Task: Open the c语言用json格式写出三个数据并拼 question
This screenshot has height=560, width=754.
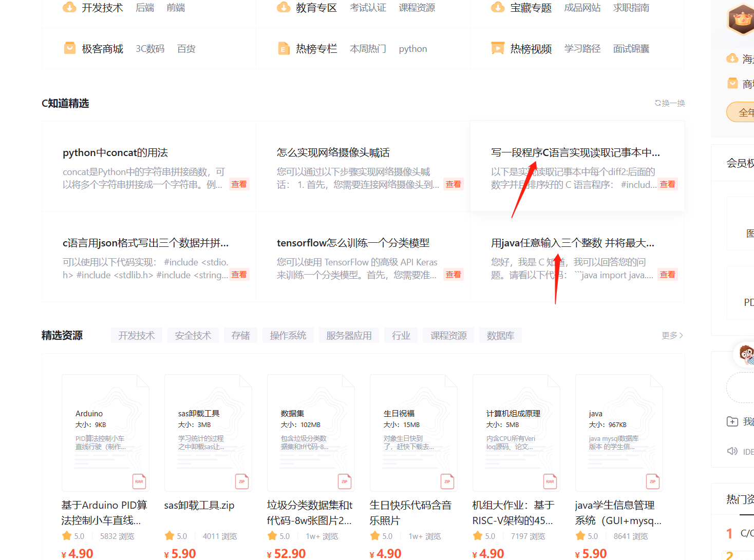Action: click(146, 243)
